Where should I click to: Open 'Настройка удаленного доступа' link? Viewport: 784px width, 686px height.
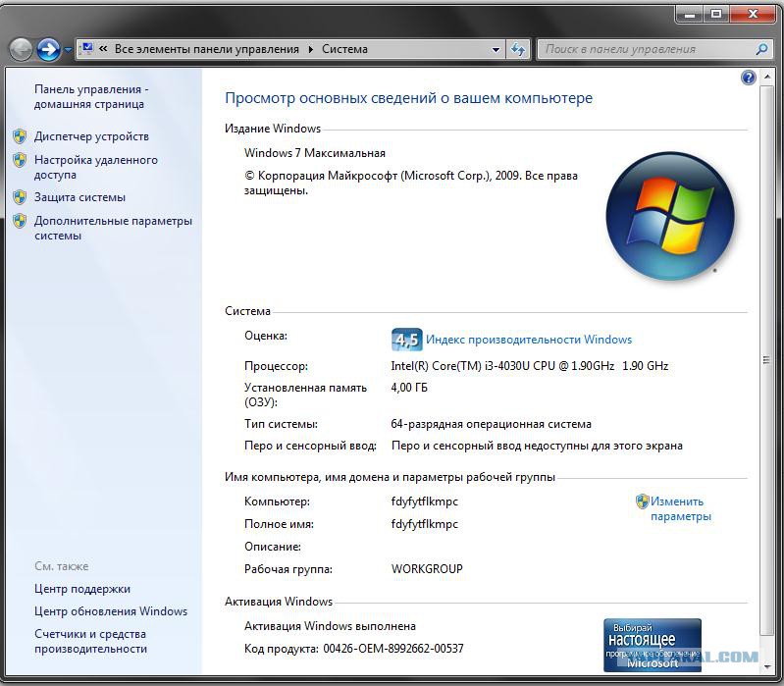(x=95, y=167)
